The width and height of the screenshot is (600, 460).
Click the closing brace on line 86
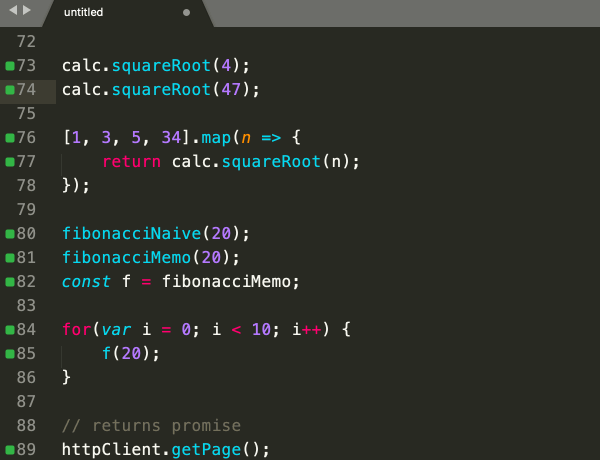coord(66,378)
